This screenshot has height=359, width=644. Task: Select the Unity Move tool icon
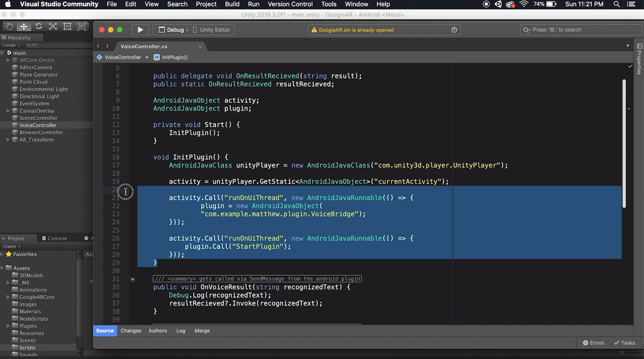(x=24, y=26)
